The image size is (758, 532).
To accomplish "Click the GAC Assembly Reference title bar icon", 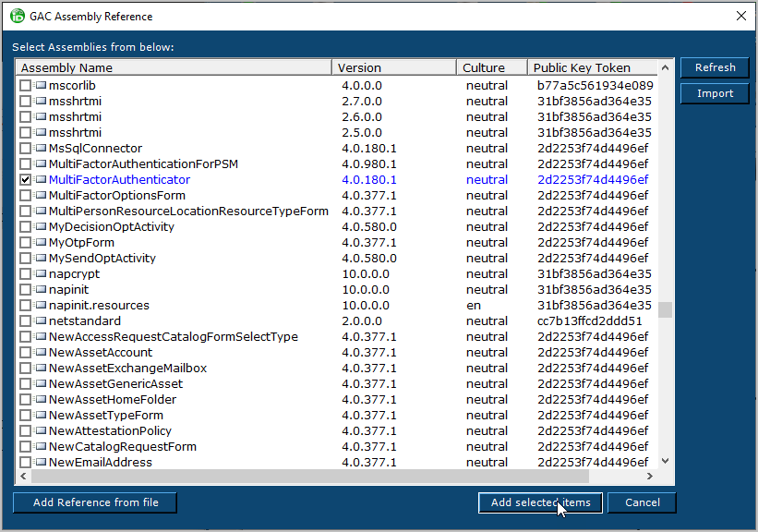I will click(x=17, y=16).
